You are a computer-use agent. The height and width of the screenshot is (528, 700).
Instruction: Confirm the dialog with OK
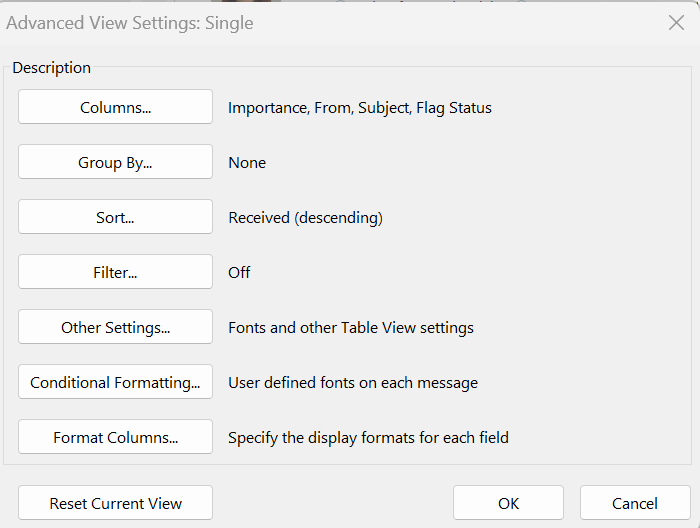tap(508, 504)
